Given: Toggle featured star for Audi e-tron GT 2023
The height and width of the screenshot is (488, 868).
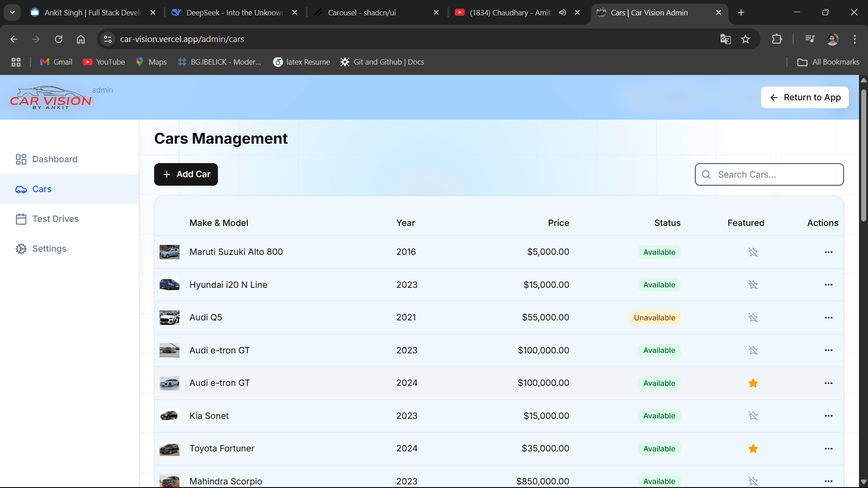Looking at the screenshot, I should [753, 350].
